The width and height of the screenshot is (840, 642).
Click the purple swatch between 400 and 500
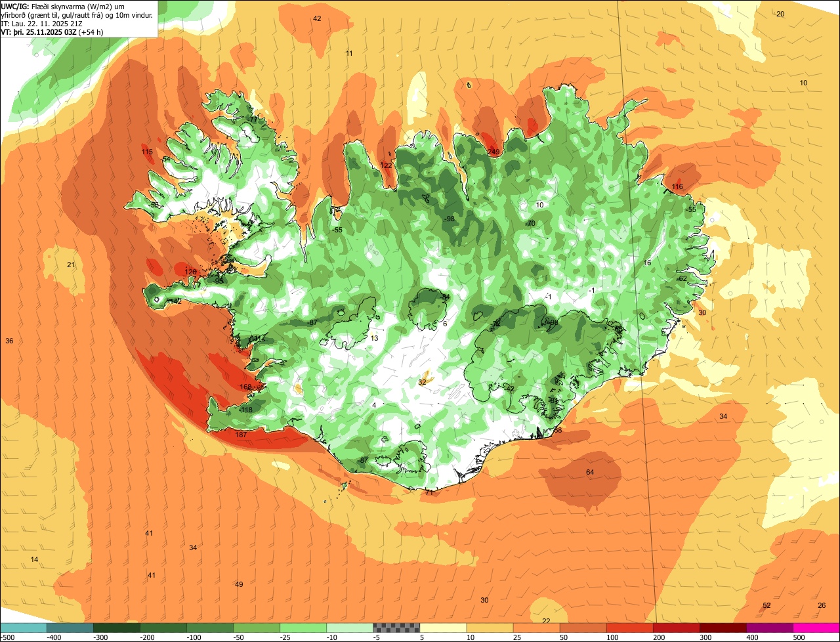click(x=770, y=628)
